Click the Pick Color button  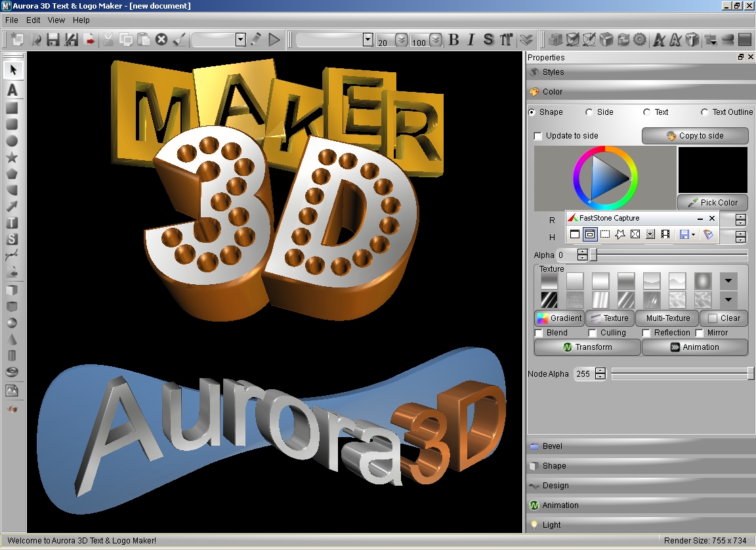click(x=713, y=202)
